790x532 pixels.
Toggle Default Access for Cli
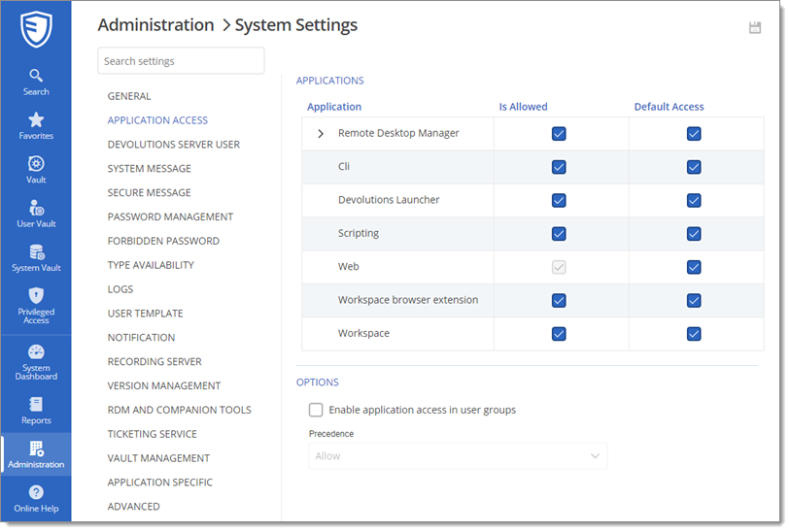[x=694, y=167]
